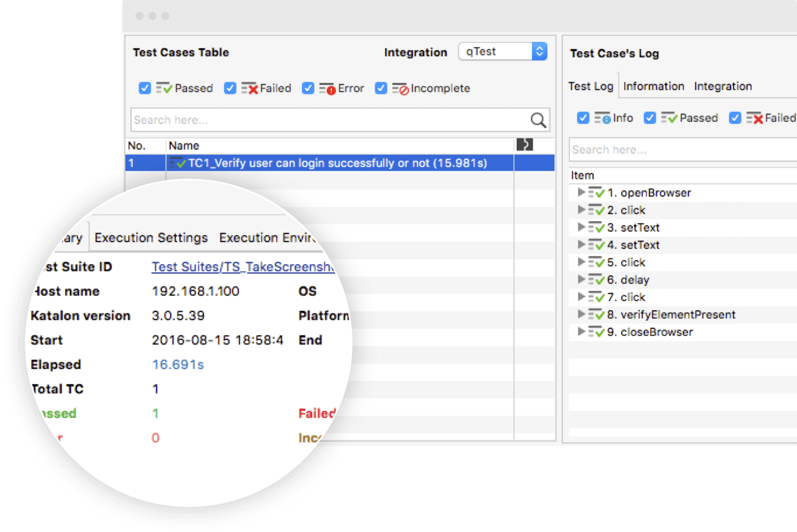Viewport: 797px width, 532px height.
Task: Expand the 3. setText log step
Action: click(581, 226)
